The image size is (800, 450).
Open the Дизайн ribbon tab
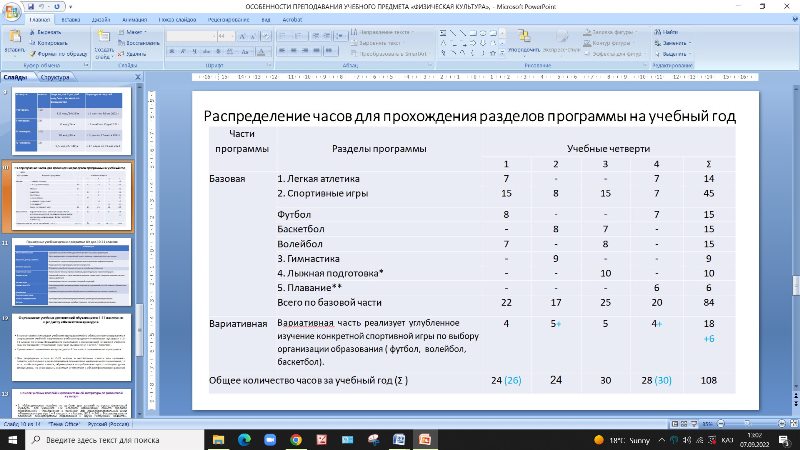coord(101,20)
